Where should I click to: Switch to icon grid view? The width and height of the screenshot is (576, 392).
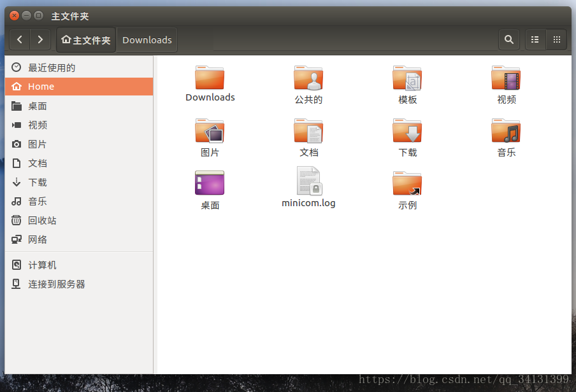[557, 39]
